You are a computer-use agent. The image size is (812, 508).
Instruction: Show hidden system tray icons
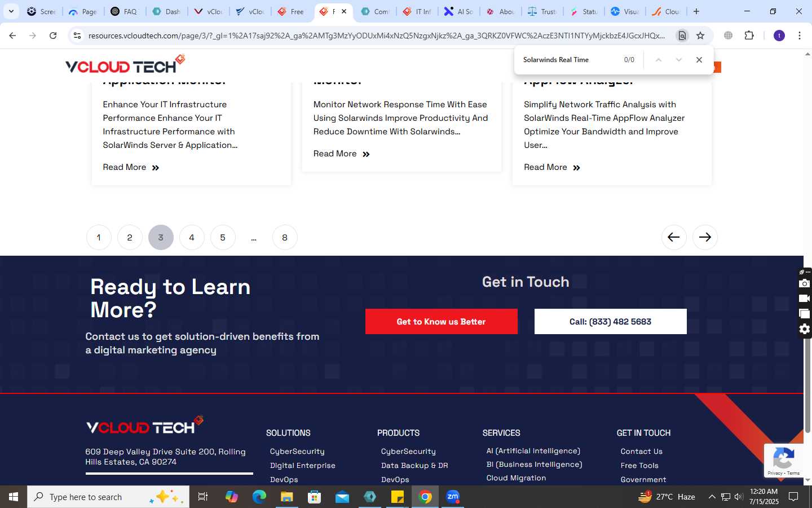[x=712, y=497]
